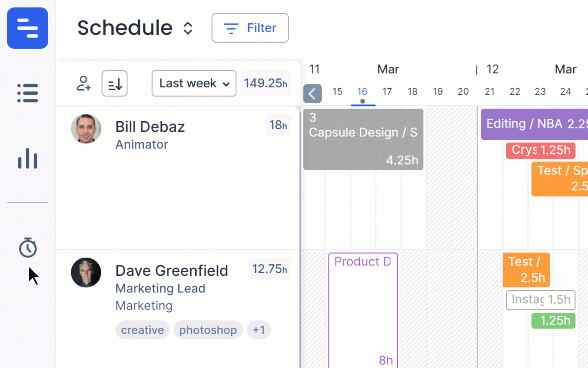Click the add person icon

(x=83, y=83)
